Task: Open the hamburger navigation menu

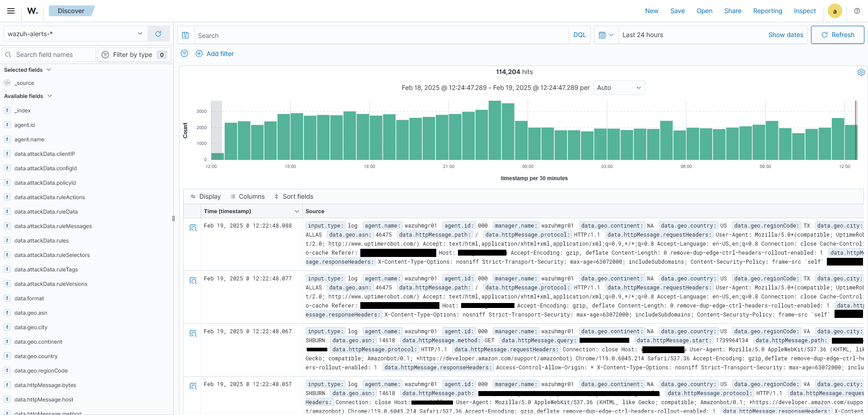Action: click(x=11, y=11)
